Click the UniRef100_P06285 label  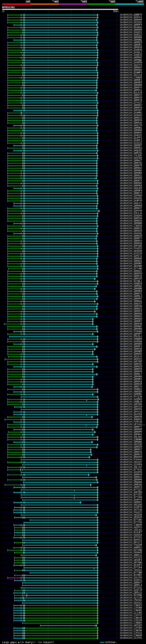131,545
